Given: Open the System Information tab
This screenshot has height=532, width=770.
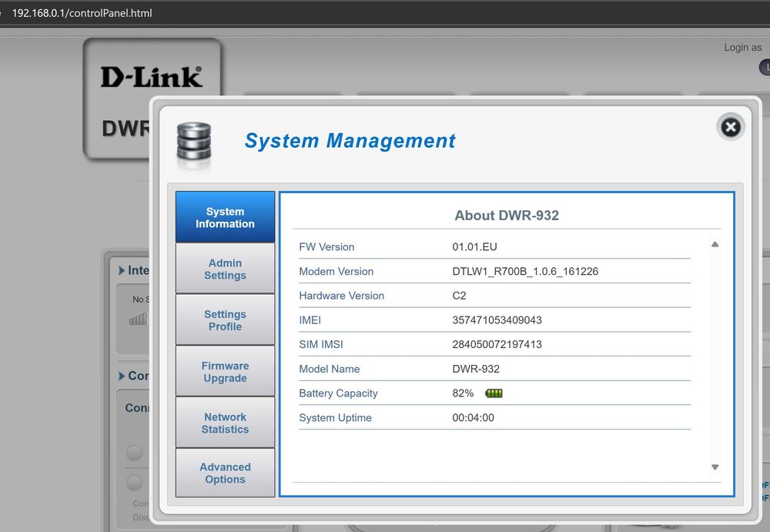Looking at the screenshot, I should [x=225, y=217].
